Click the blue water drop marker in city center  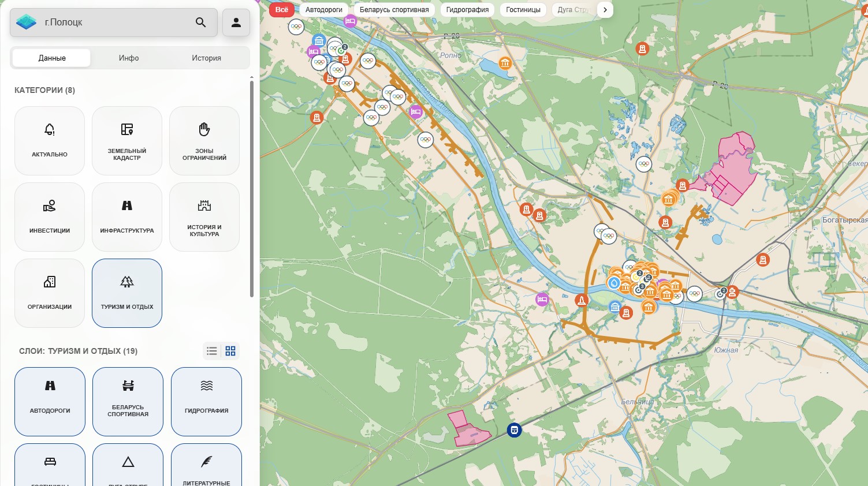point(614,283)
